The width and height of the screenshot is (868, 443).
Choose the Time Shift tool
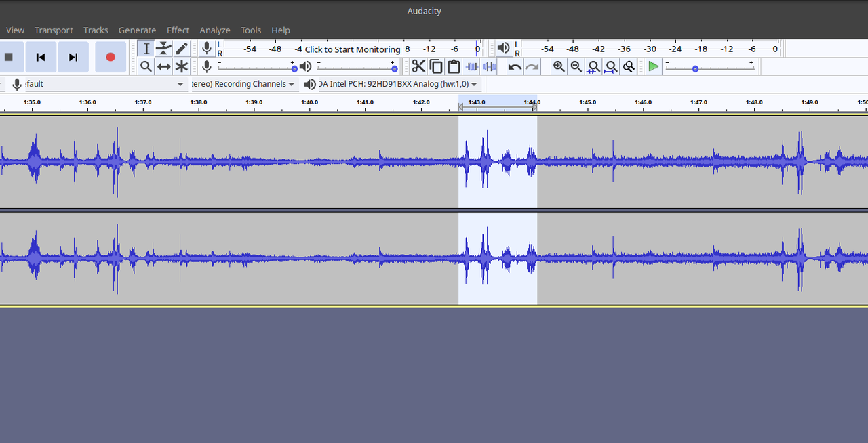(163, 66)
